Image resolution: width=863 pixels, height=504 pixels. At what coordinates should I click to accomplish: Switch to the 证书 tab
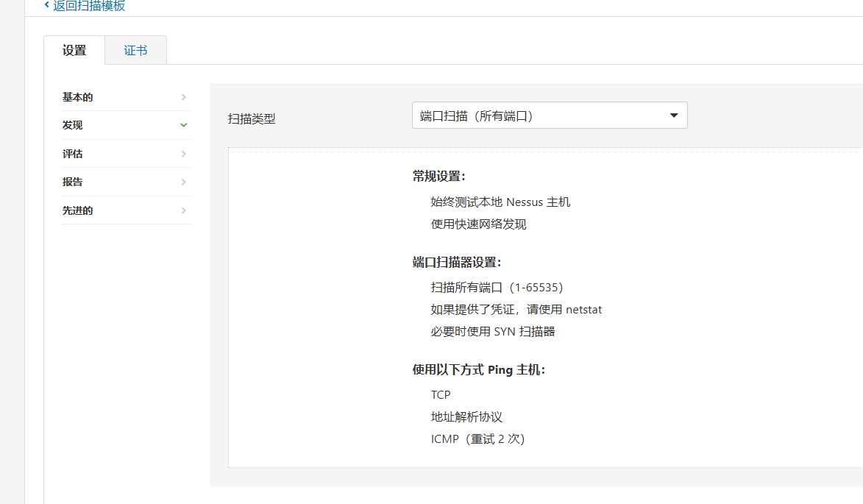pyautogui.click(x=135, y=51)
